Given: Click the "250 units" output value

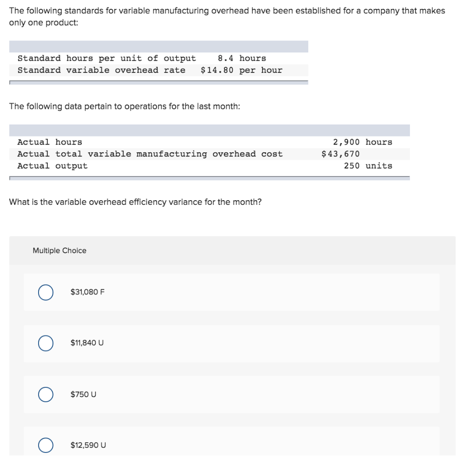Looking at the screenshot, I should [368, 166].
